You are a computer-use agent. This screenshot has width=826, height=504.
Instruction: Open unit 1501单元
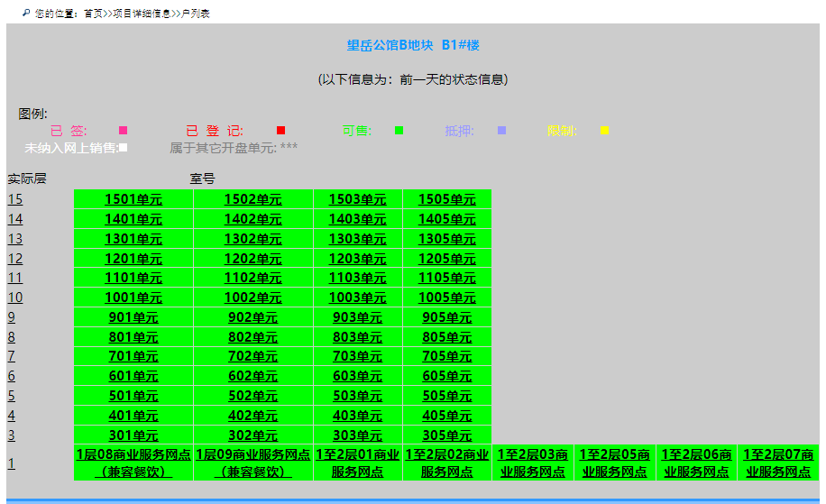(x=133, y=199)
